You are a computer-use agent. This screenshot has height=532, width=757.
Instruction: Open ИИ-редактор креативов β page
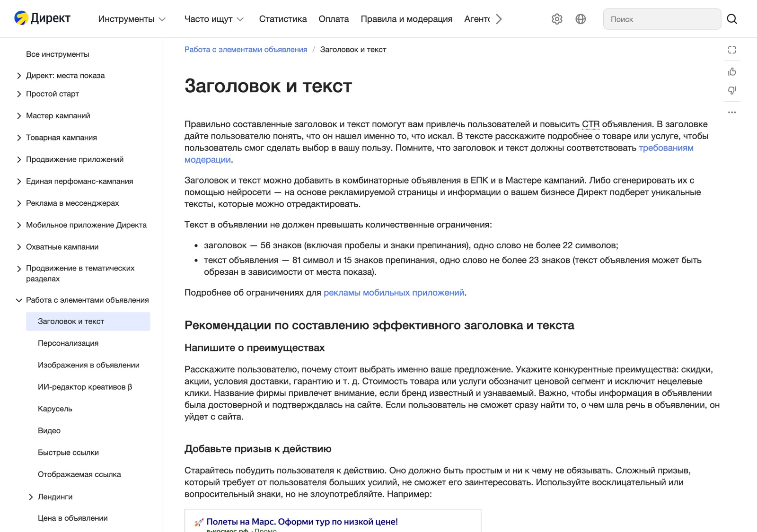(85, 387)
